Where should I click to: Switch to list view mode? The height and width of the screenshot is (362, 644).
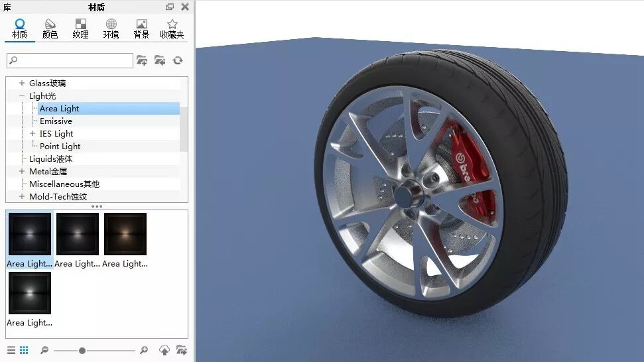coord(11,350)
